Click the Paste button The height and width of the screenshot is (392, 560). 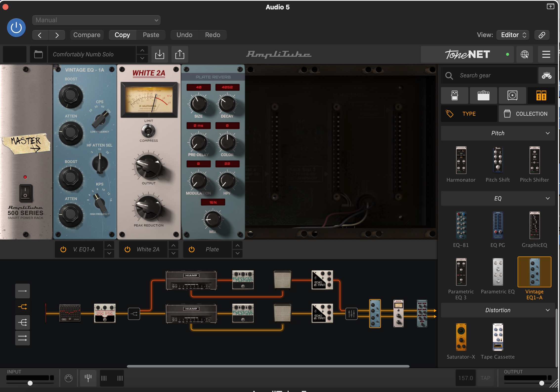[x=151, y=35]
